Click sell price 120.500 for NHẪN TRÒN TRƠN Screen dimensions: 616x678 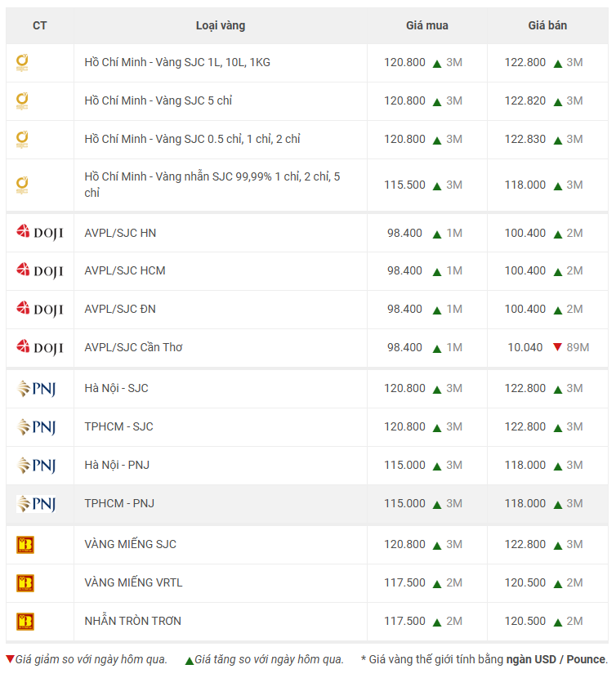[525, 621]
